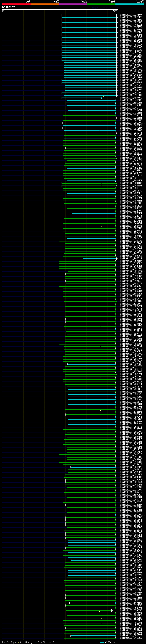Select the UniRef100_B5XIW7 label
Screen dimensions: 146x644
(131, 261)
